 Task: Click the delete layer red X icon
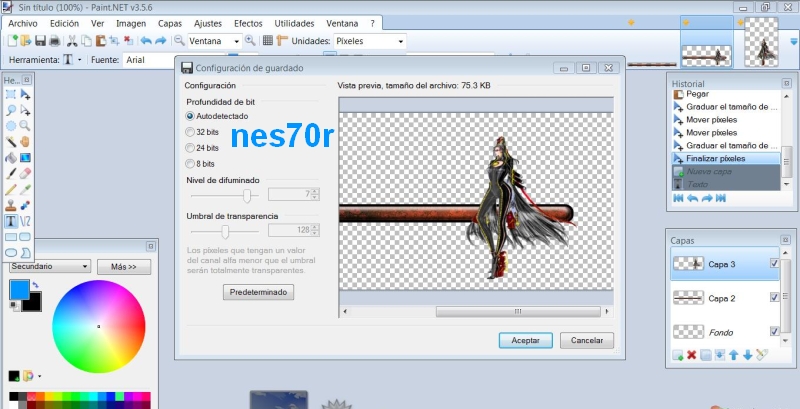(x=691, y=355)
